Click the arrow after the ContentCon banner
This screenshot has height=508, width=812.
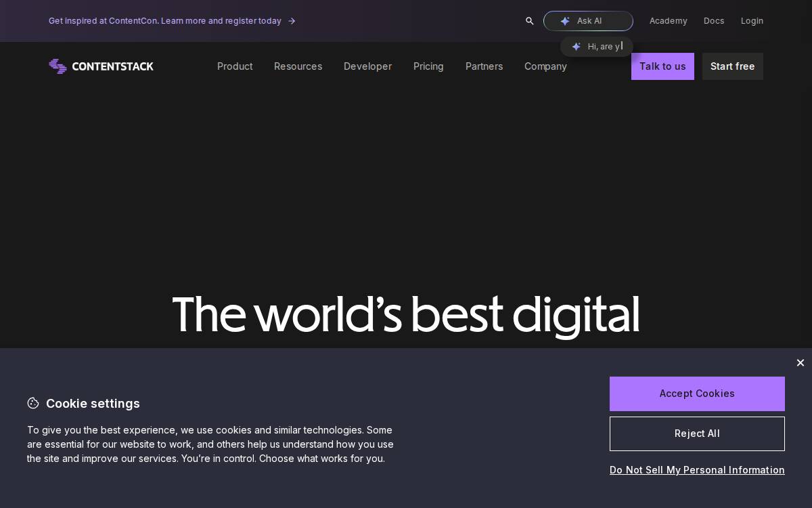(x=292, y=21)
